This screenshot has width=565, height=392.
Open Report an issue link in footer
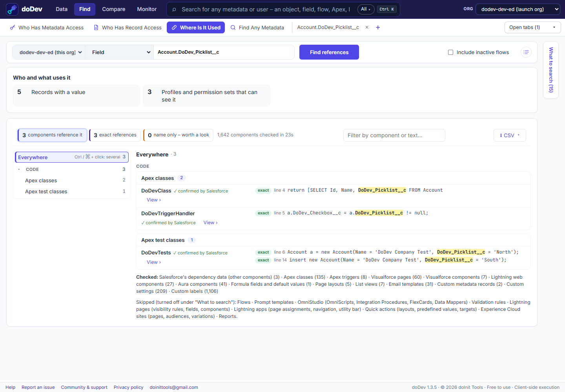(38, 387)
